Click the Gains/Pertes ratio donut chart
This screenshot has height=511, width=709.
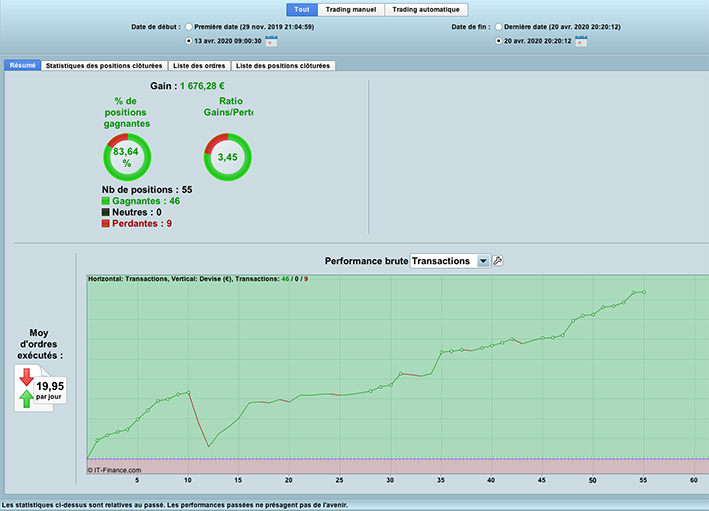[227, 157]
